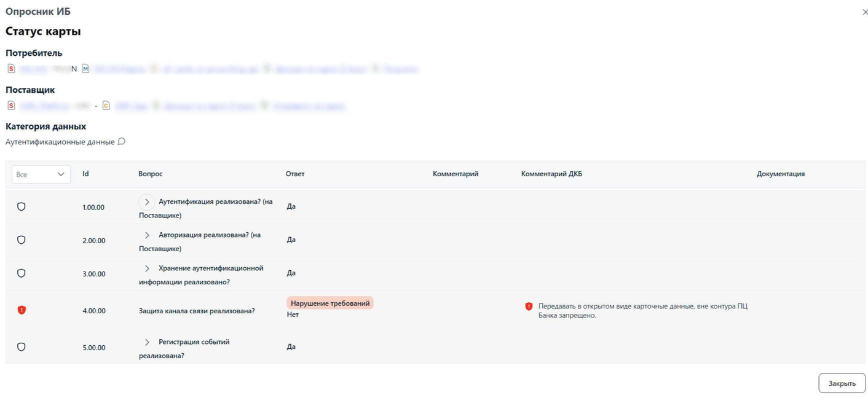Click the Статус карты heading
Image resolution: width=868 pixels, height=398 pixels.
[x=43, y=31]
